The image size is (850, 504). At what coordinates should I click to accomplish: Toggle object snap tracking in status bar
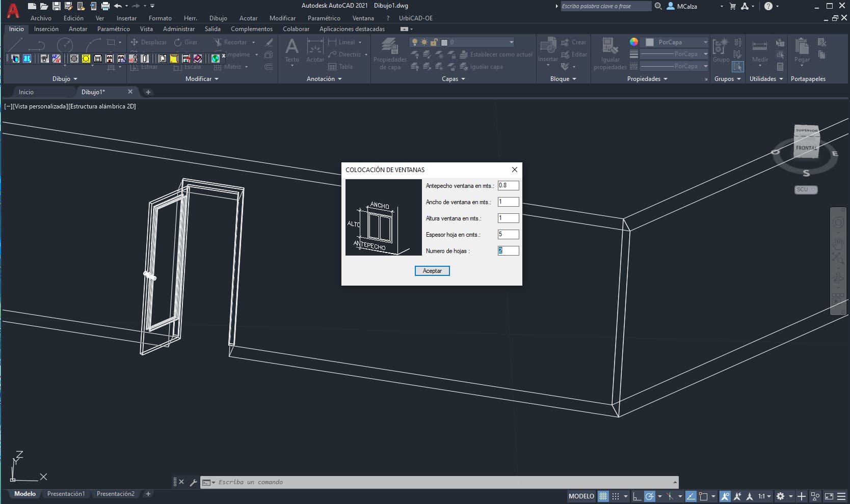[690, 496]
